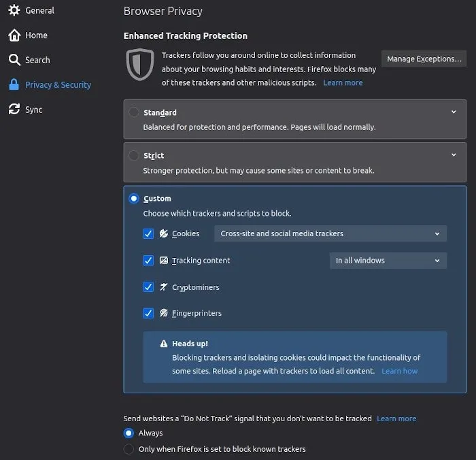This screenshot has height=460, width=476.
Task: Click the Home house icon
Action: (14, 35)
